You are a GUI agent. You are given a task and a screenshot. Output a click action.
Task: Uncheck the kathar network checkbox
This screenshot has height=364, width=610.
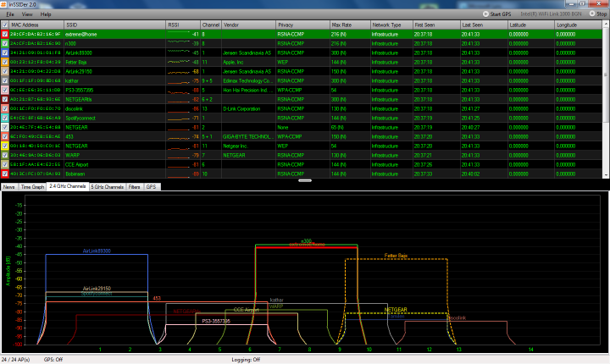(x=5, y=81)
